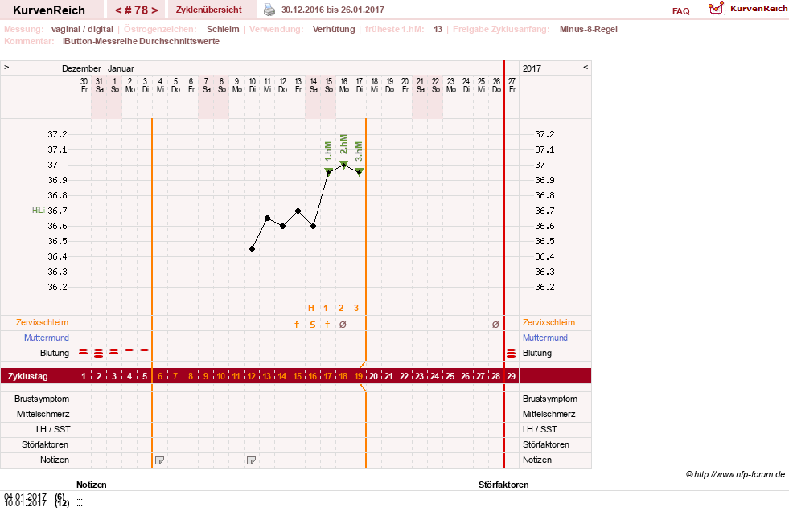The image size is (789, 532).
Task: Select the temperature point on January 13
Action: pos(298,211)
